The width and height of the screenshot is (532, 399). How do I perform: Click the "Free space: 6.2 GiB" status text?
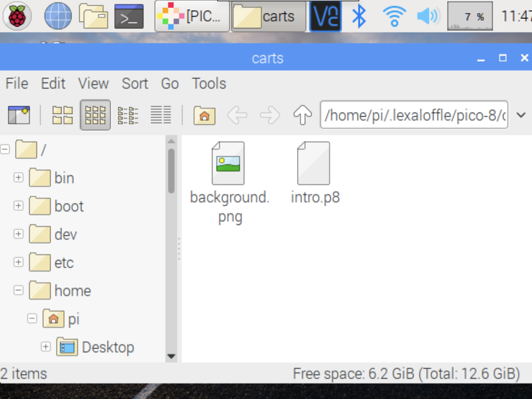click(x=406, y=374)
